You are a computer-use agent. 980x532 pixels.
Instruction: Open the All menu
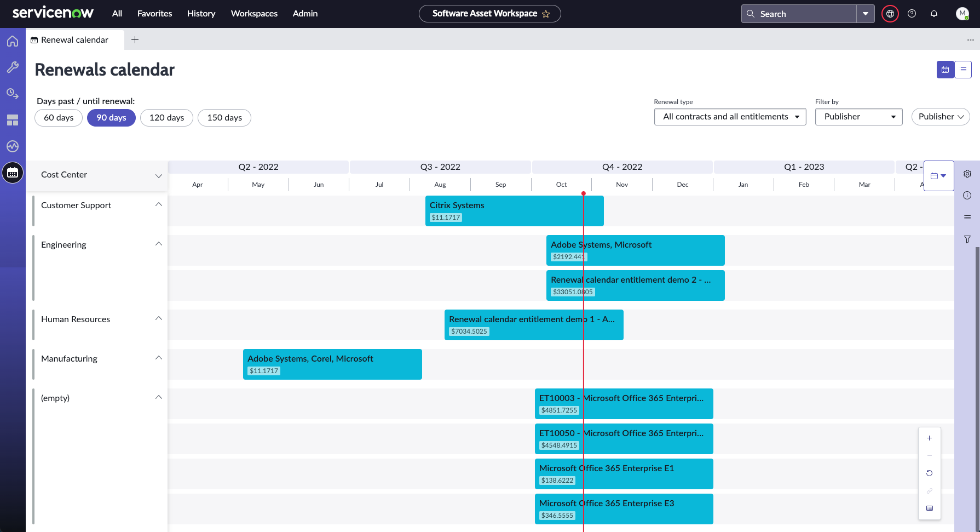tap(117, 14)
